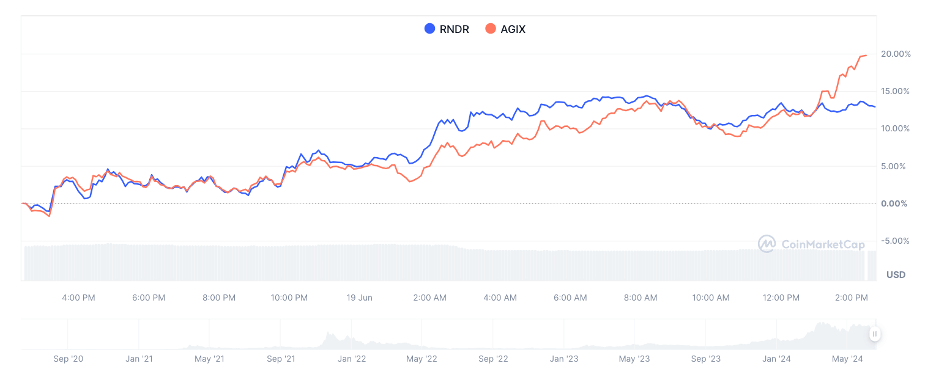
Task: Click the 2:00 PM time axis label
Action: point(851,297)
